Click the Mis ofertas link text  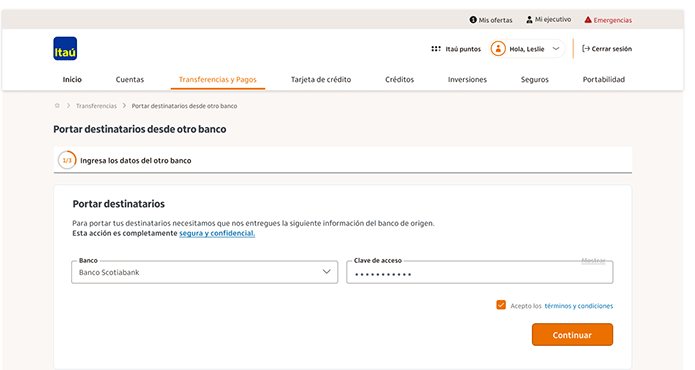(495, 20)
